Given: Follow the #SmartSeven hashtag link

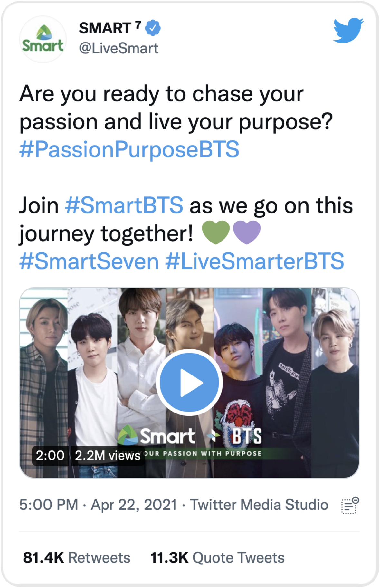Looking at the screenshot, I should click(x=89, y=261).
